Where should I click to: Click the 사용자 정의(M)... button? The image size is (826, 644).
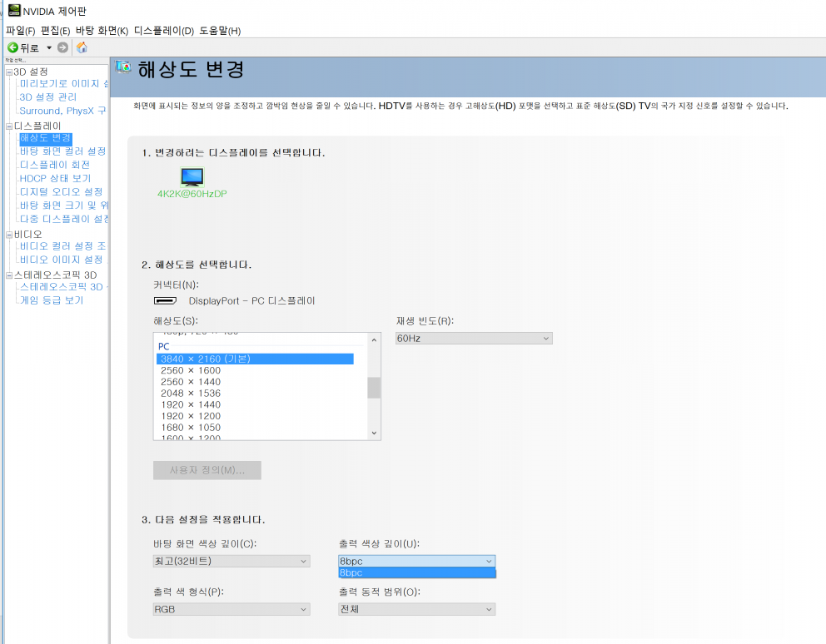(x=207, y=470)
